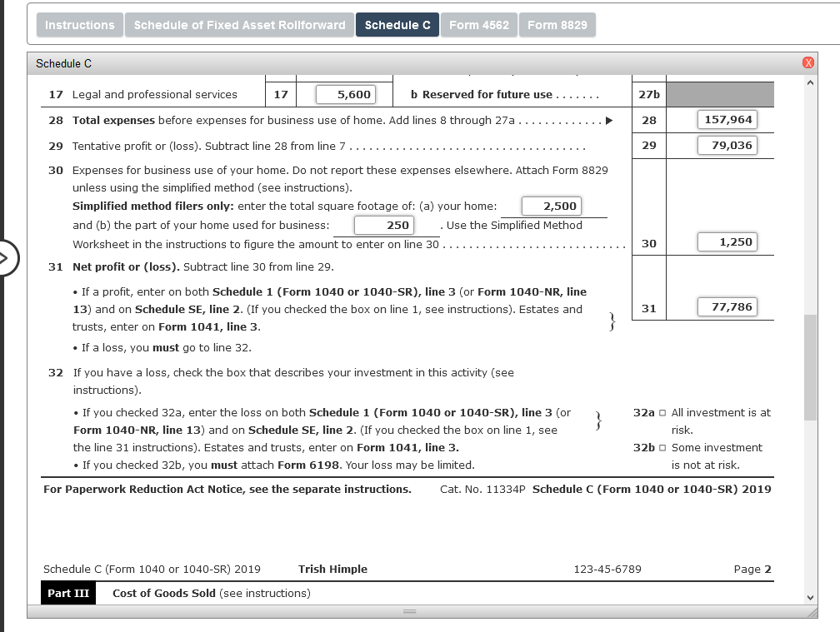Select the active Schedule C tab
840x632 pixels.
tap(397, 24)
